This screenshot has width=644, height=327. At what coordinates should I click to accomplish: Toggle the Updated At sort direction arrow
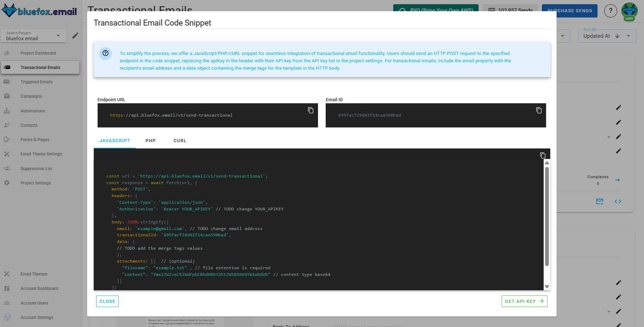tap(617, 36)
